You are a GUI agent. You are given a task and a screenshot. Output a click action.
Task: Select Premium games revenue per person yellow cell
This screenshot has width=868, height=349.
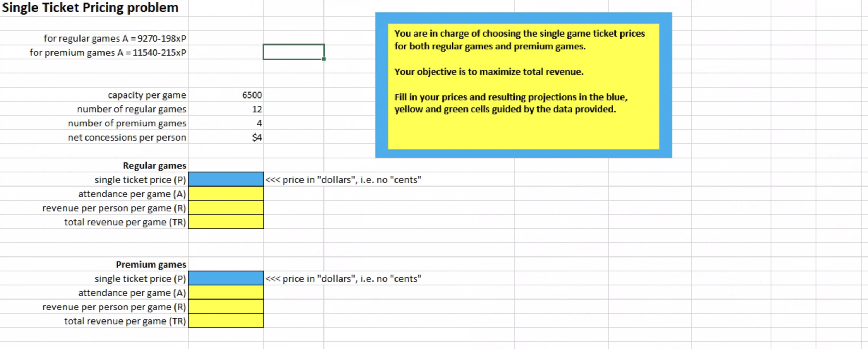pyautogui.click(x=226, y=306)
